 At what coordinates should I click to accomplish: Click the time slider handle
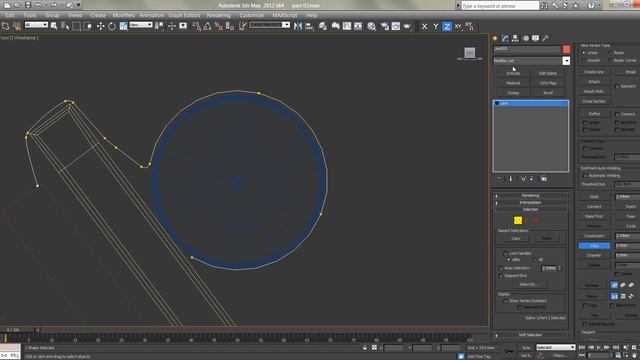pos(18,330)
